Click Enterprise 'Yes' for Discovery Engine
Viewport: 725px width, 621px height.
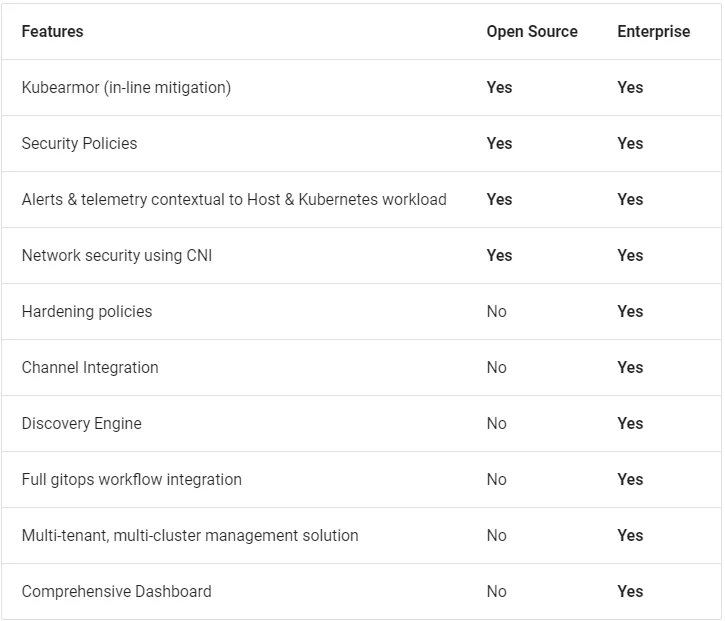[630, 424]
